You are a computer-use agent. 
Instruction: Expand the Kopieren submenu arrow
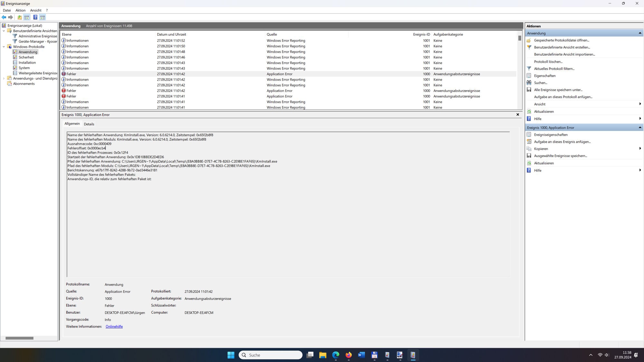point(640,149)
